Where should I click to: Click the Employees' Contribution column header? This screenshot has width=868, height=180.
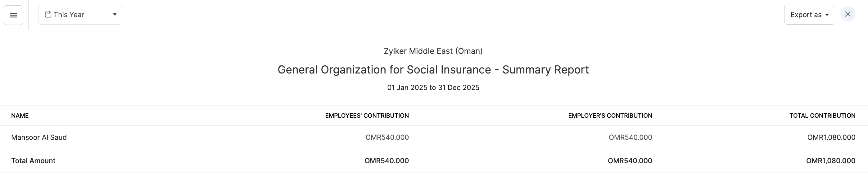367,116
